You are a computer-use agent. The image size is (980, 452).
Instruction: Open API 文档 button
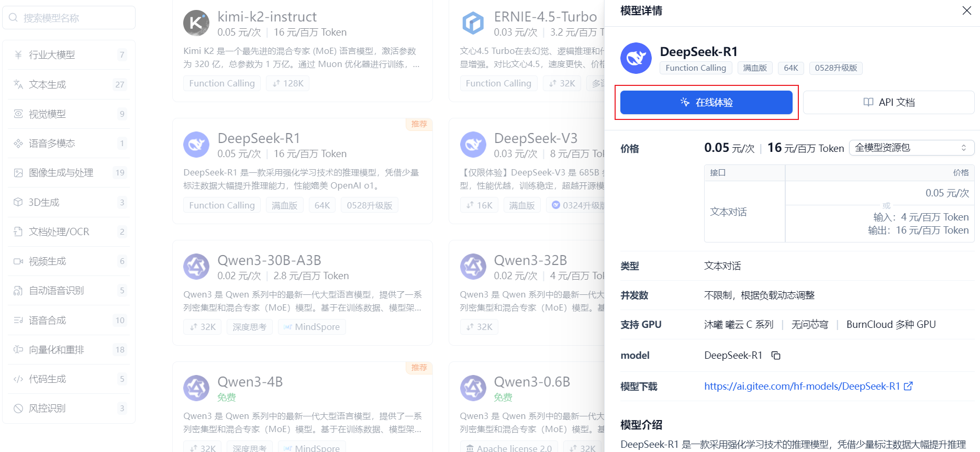[x=888, y=102]
